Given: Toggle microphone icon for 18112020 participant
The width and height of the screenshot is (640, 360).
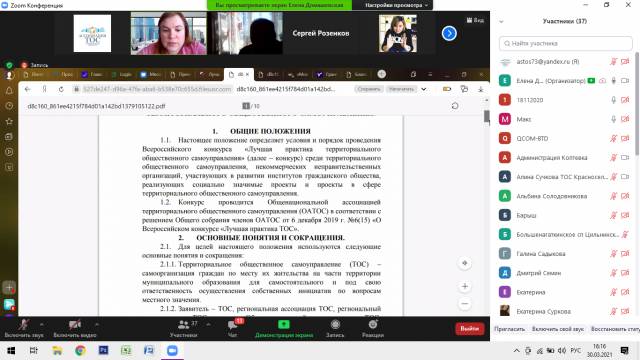Looking at the screenshot, I should 613,100.
